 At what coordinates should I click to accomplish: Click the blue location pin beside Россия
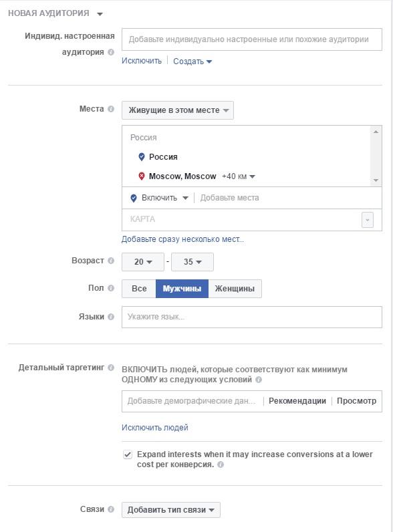coord(142,157)
